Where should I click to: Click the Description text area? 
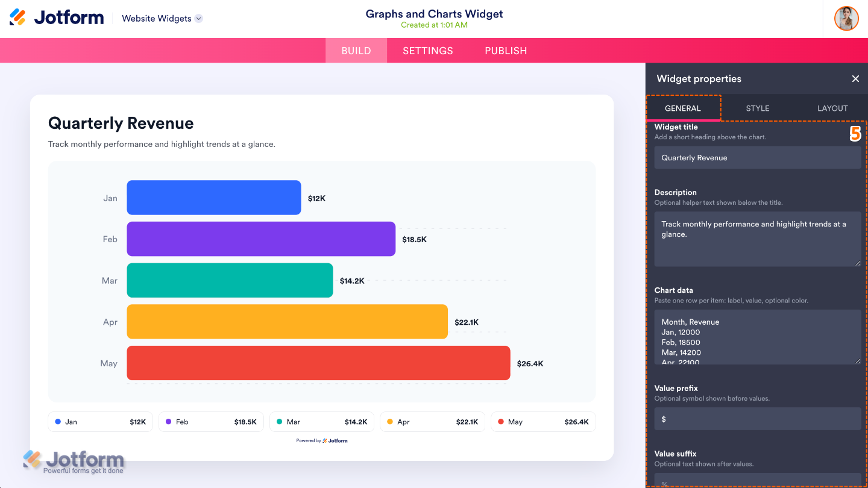click(758, 239)
